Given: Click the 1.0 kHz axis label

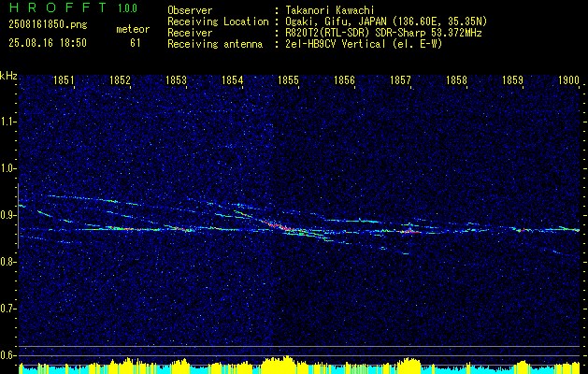Looking at the screenshot, I should click(7, 168).
